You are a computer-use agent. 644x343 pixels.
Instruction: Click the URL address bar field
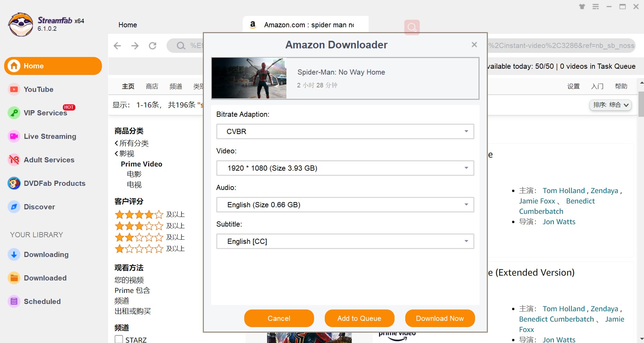(401, 46)
